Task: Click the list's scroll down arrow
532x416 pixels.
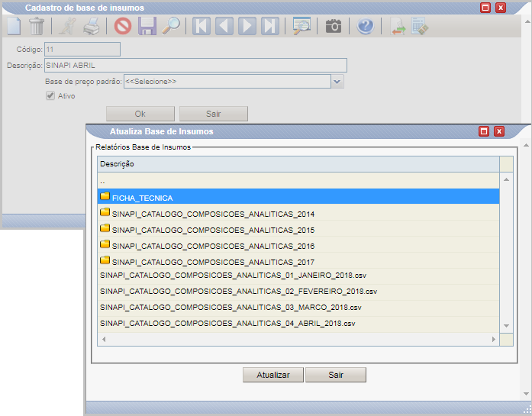Action: point(506,326)
